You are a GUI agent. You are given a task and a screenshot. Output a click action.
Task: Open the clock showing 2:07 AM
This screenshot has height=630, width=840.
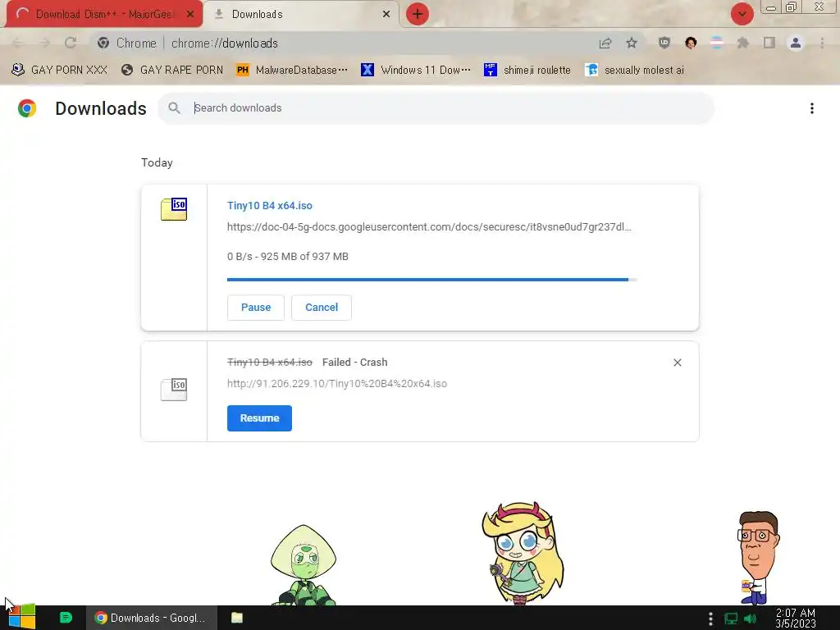[x=796, y=619]
